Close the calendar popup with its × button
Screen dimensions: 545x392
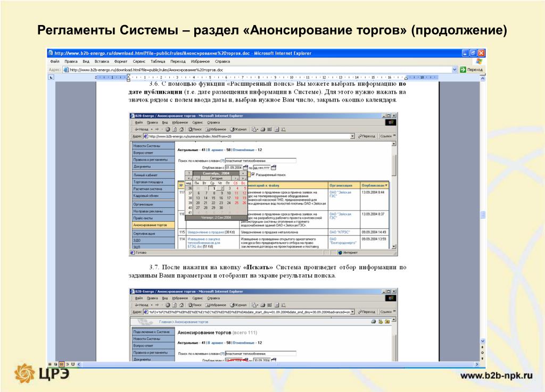[x=243, y=173]
